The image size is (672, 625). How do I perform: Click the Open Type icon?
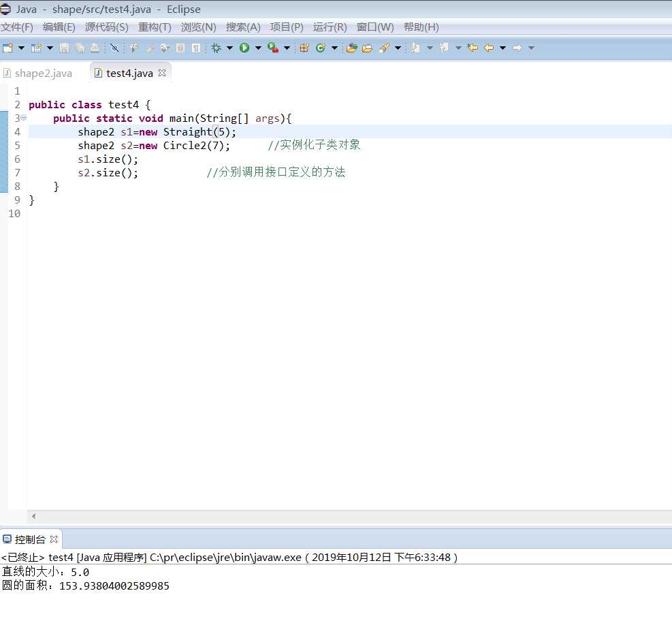pos(352,48)
